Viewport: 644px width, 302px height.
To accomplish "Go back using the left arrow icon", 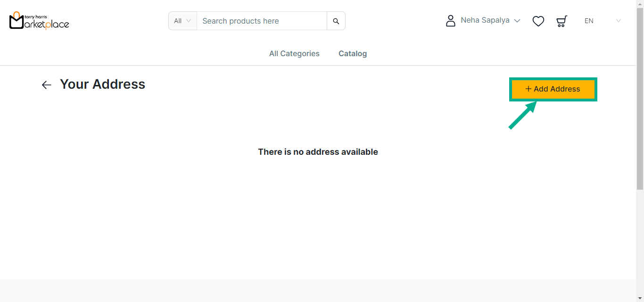I will [46, 85].
